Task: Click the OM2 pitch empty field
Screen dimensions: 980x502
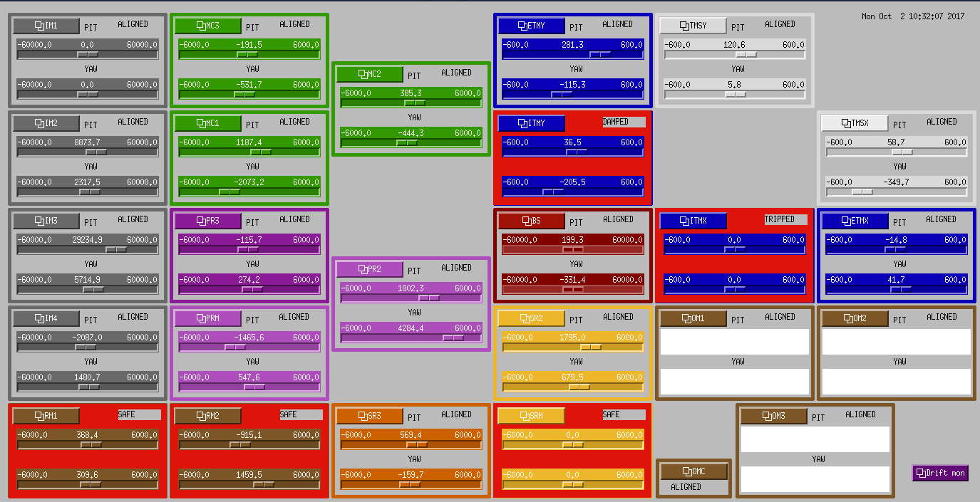Action: tap(896, 342)
